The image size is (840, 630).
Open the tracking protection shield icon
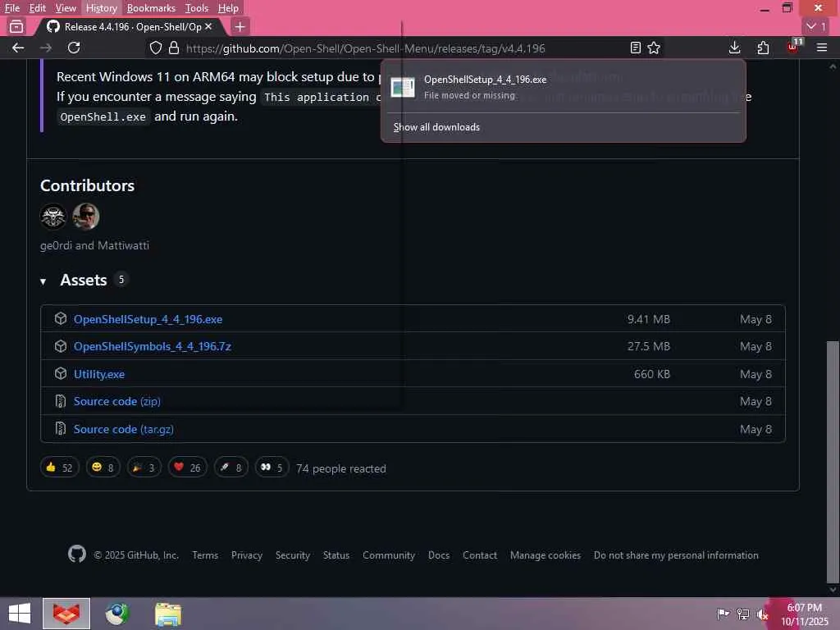pyautogui.click(x=155, y=48)
